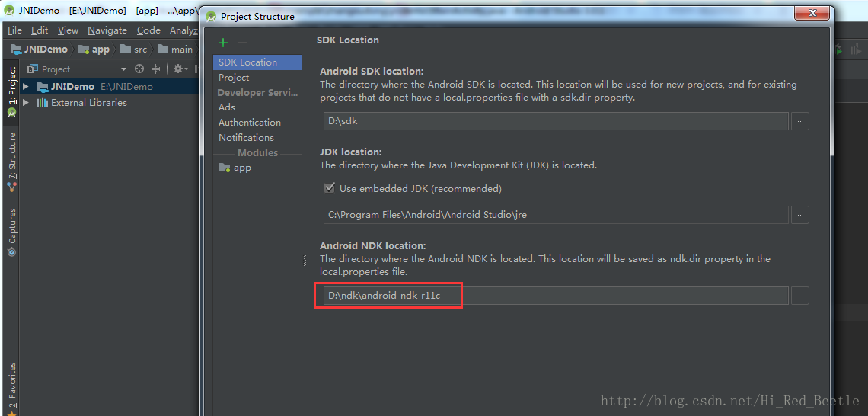Open the Project view dropdown

tap(124, 69)
